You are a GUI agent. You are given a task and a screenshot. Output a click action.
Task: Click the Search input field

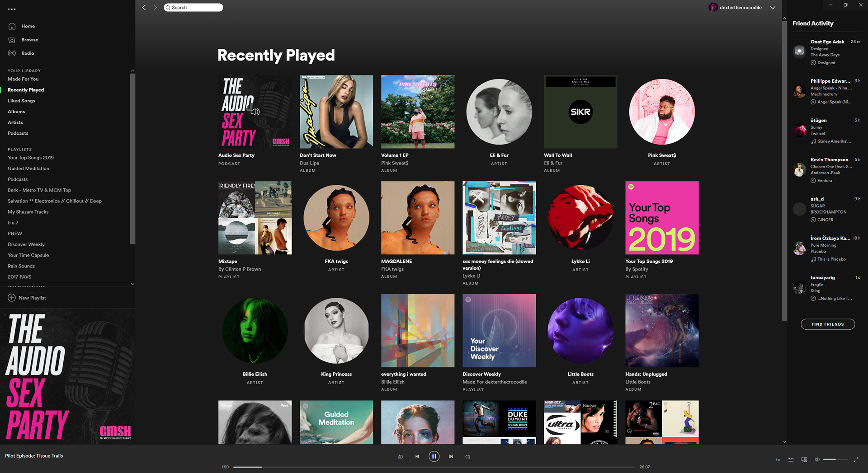[193, 8]
